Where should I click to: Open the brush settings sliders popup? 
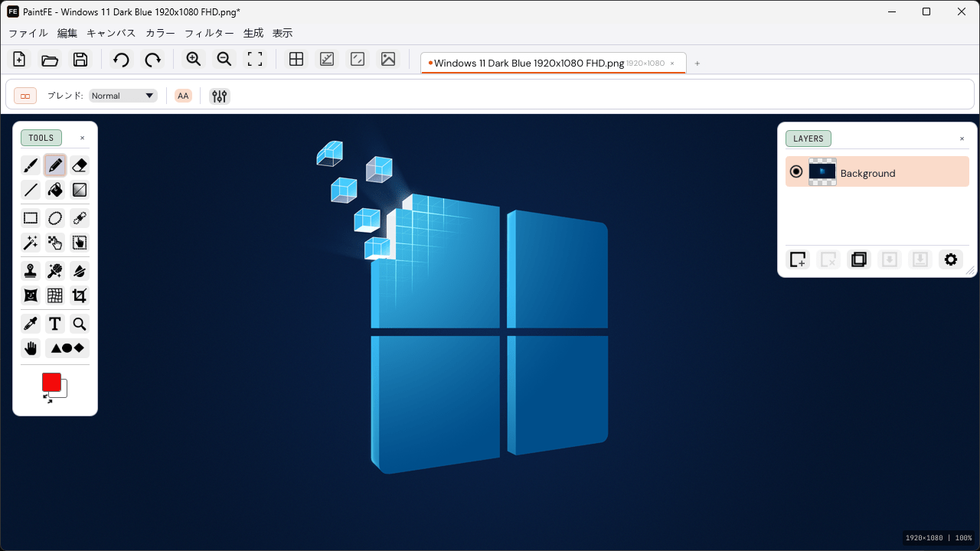(x=220, y=96)
